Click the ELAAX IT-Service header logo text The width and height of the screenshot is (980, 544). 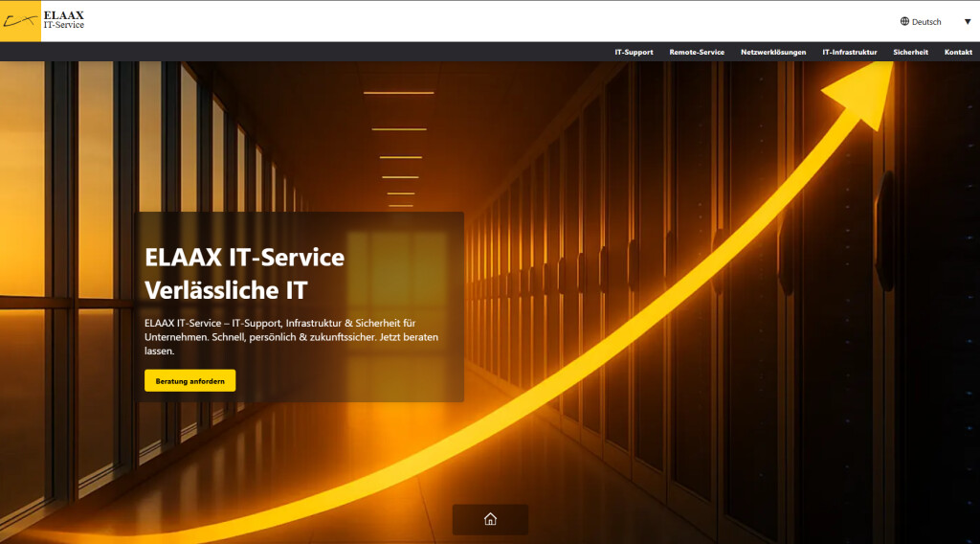[x=63, y=20]
